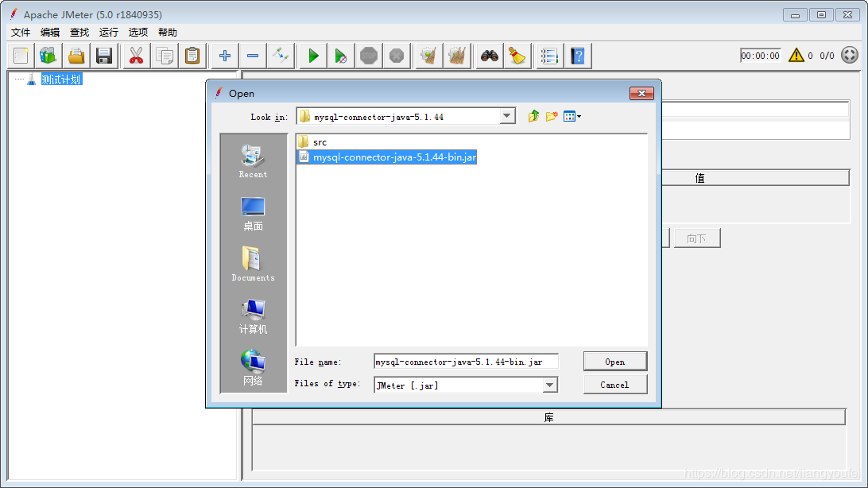Click the Open file toolbar icon

(x=76, y=56)
